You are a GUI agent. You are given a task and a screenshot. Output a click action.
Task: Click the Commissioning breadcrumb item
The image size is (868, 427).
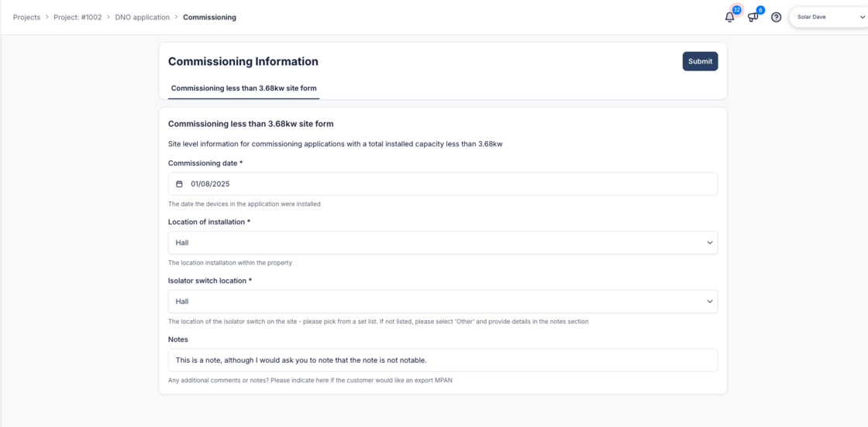209,17
